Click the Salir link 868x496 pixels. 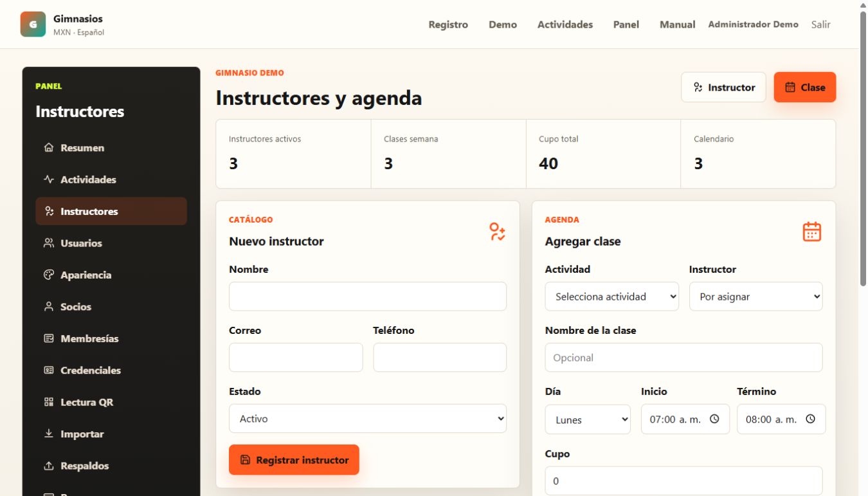pyautogui.click(x=821, y=24)
